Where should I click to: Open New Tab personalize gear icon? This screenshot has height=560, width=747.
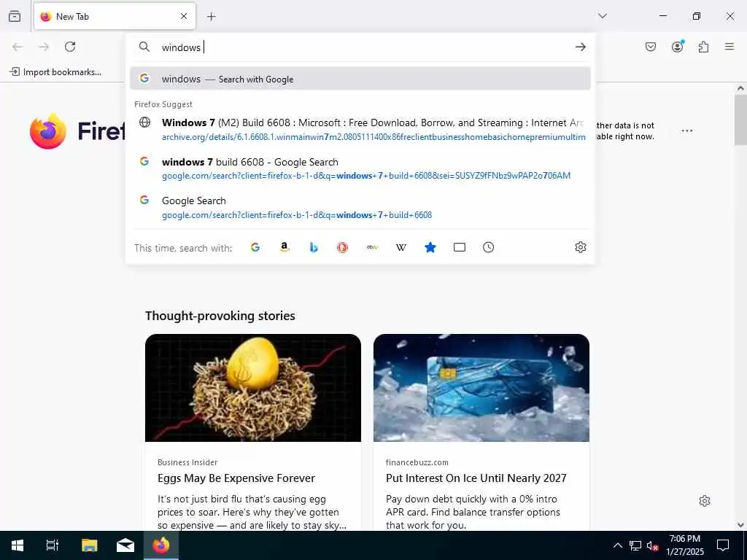pos(705,501)
